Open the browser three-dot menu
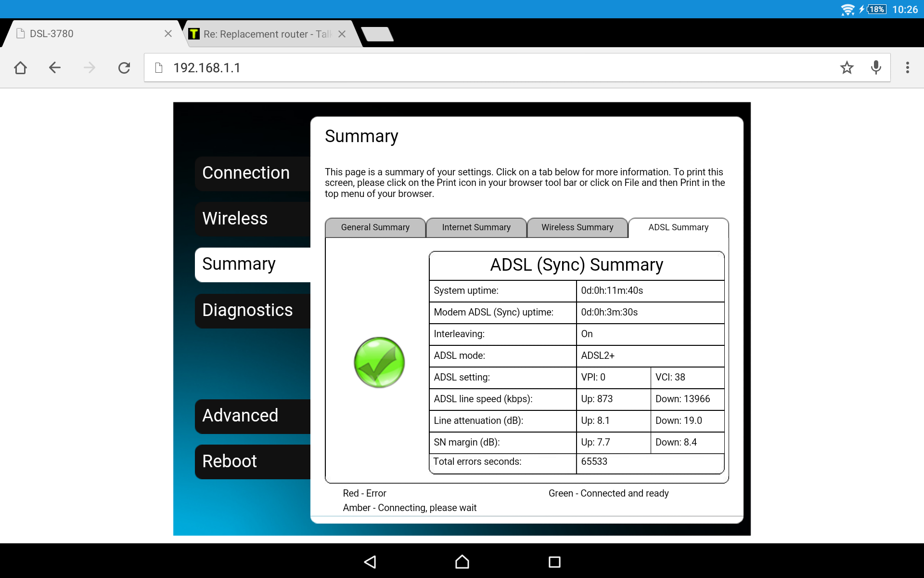Screen dimensions: 924x578 pyautogui.click(x=907, y=68)
